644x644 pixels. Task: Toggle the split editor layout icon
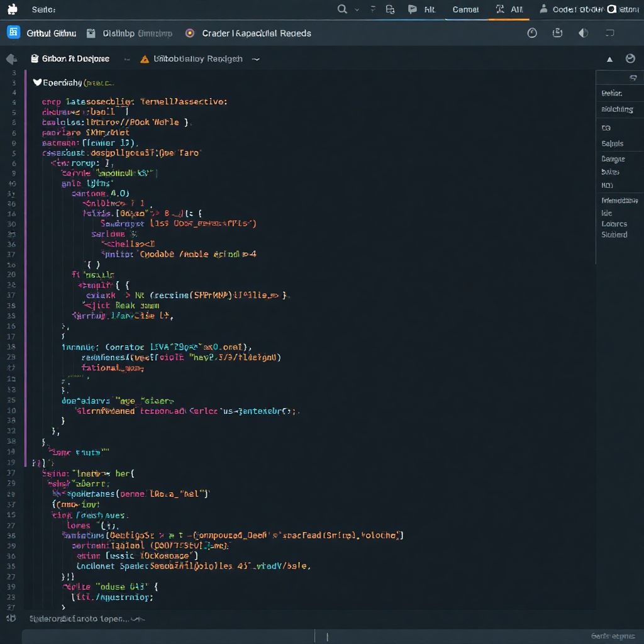point(608,33)
